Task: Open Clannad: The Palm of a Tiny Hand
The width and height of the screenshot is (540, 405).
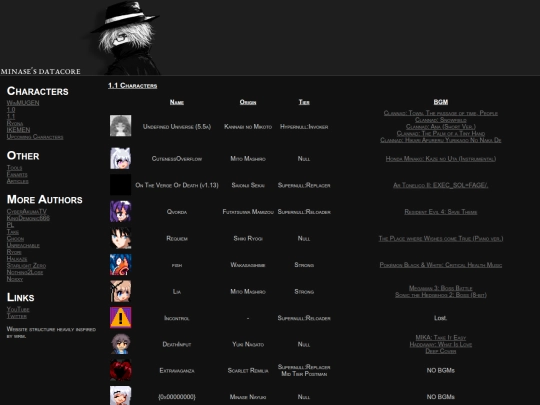Action: pyautogui.click(x=441, y=133)
